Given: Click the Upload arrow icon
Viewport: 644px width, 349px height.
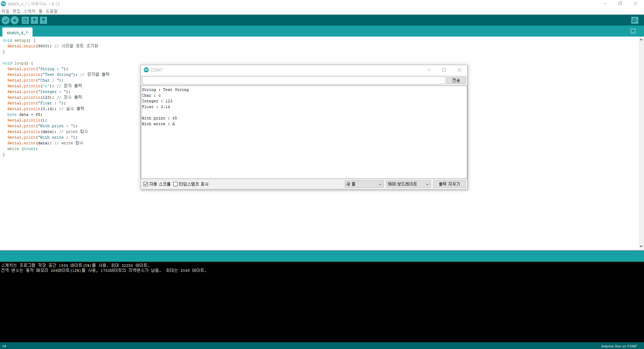Looking at the screenshot, I should [x=15, y=20].
